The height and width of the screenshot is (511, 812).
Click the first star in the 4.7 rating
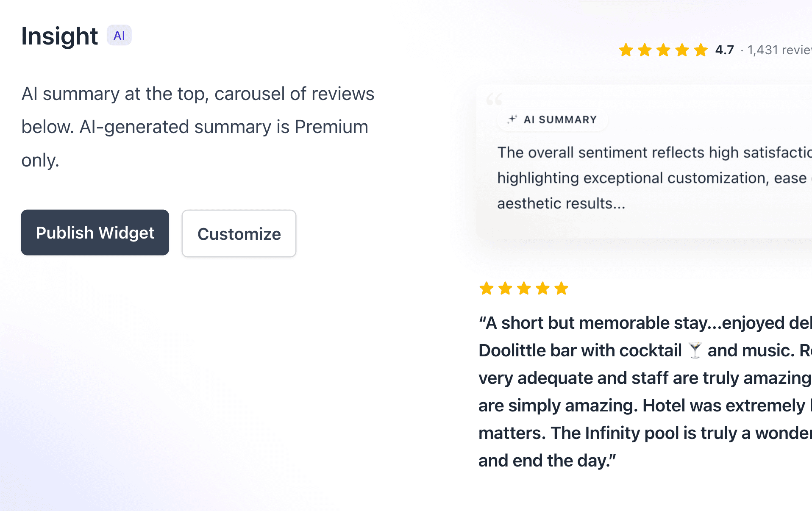pos(626,50)
